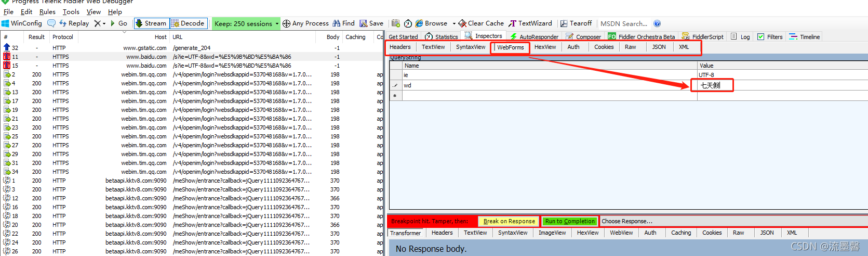Click Go to resume breakpoints
Viewport: 868px width, 256px height.
pos(119,23)
